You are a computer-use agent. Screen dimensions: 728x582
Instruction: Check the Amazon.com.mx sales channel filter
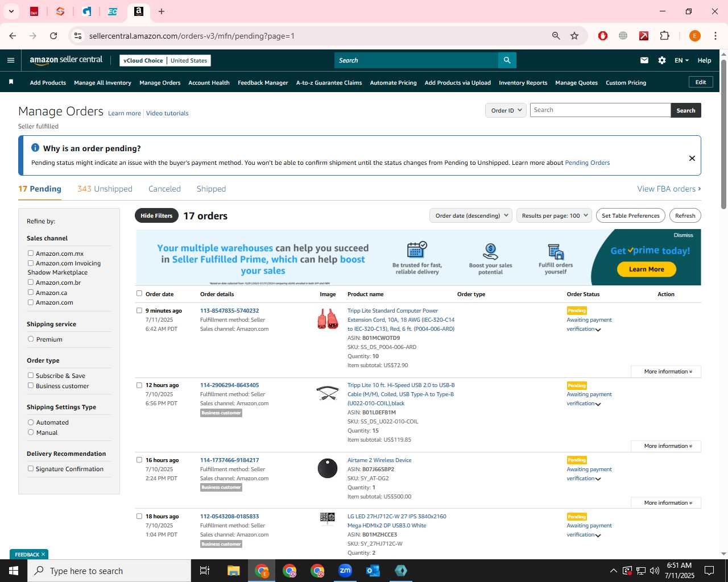[x=31, y=253]
